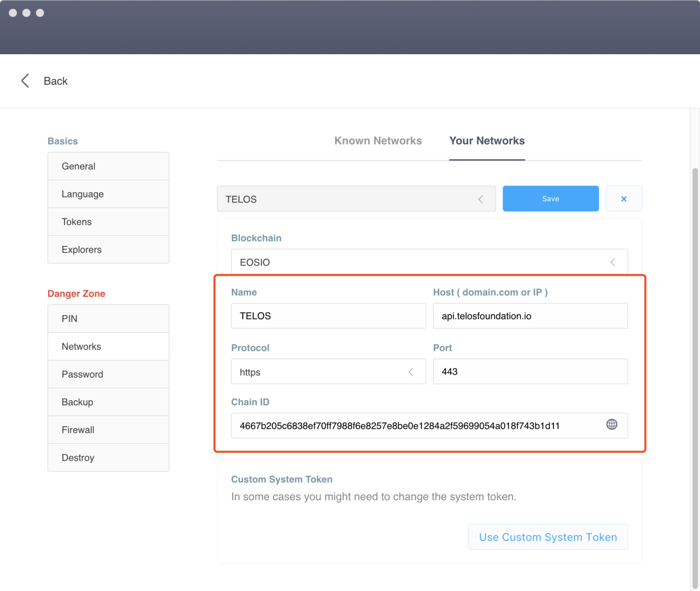The image size is (700, 591).
Task: Click the Basics heading
Action: [62, 141]
